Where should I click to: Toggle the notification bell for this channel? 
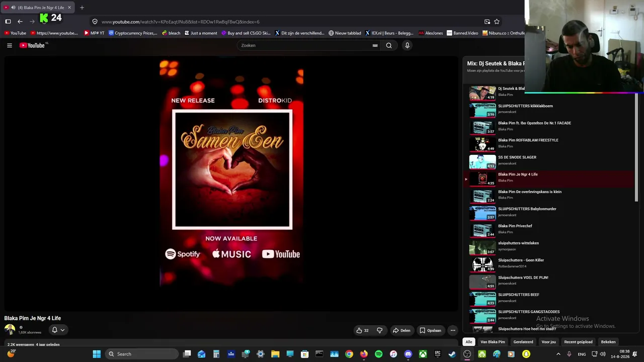coord(54,330)
